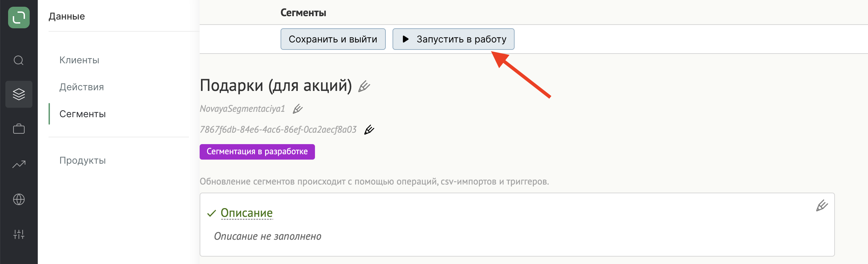Click Сохранить и выйти button
868x264 pixels.
333,39
